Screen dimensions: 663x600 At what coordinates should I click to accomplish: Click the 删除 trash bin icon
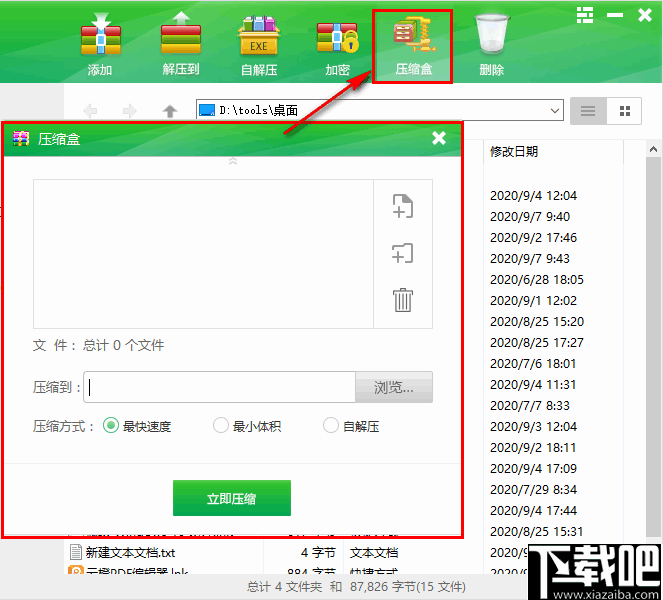[492, 45]
